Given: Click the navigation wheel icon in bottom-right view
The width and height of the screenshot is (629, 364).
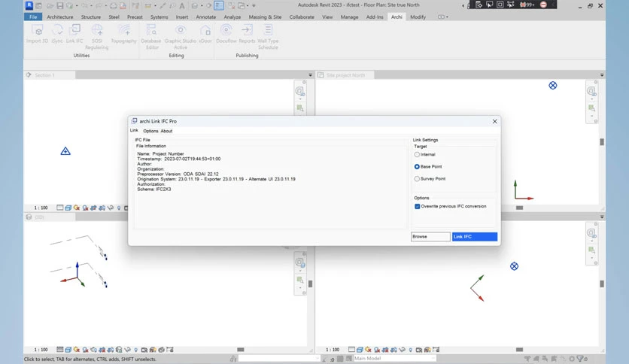Looking at the screenshot, I should click(591, 233).
